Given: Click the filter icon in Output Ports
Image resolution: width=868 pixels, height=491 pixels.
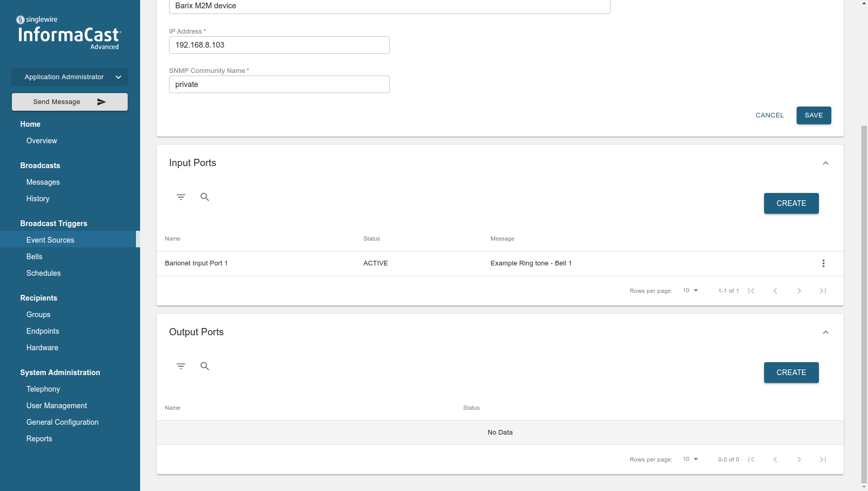Looking at the screenshot, I should click(181, 366).
